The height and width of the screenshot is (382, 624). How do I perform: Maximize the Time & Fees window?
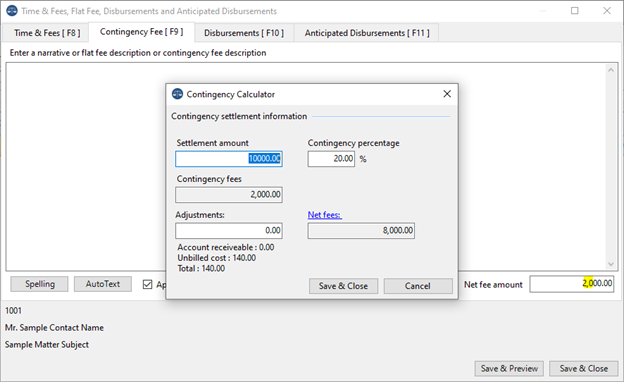575,11
